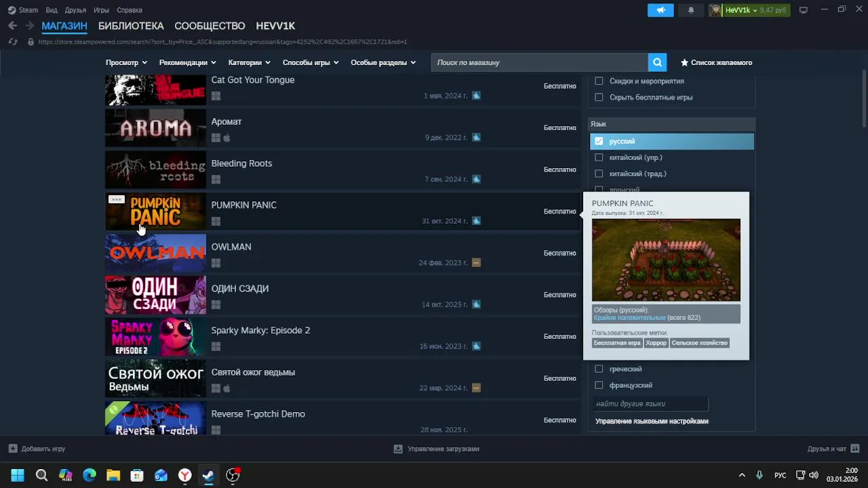
Task: Click the blue announcements megaphone icon
Action: click(x=660, y=10)
